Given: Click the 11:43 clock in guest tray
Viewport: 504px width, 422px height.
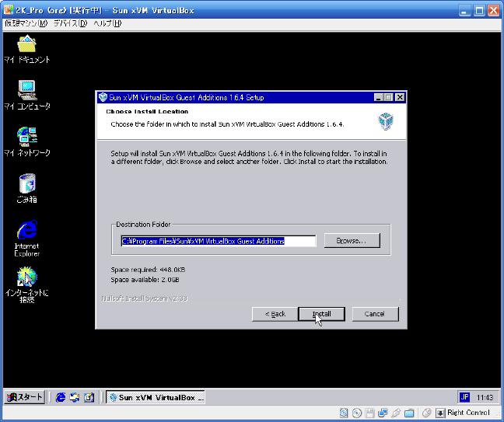Looking at the screenshot, I should [485, 398].
